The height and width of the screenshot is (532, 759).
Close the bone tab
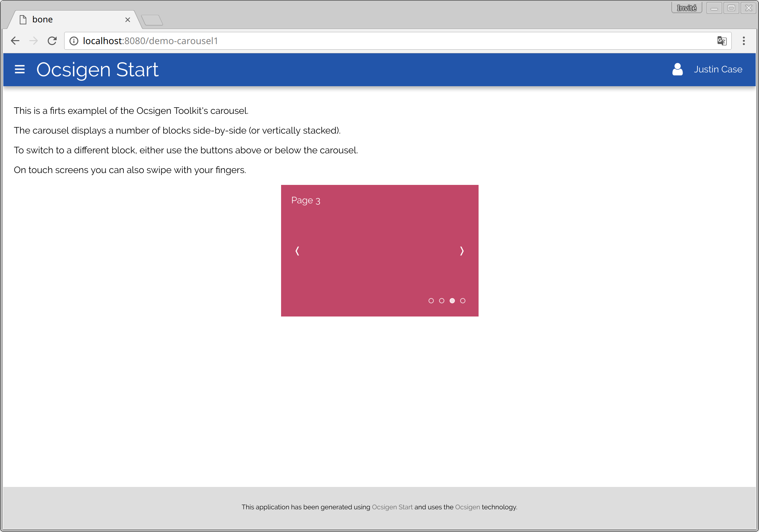point(128,20)
